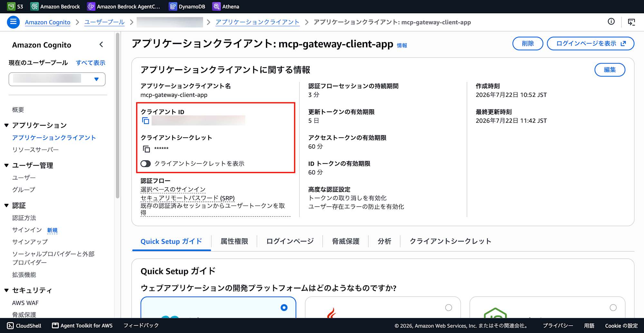644x333 pixels.
Task: Open ソーシャルプロバイダーと外部プロバイダー in sidebar
Action: coord(53,258)
